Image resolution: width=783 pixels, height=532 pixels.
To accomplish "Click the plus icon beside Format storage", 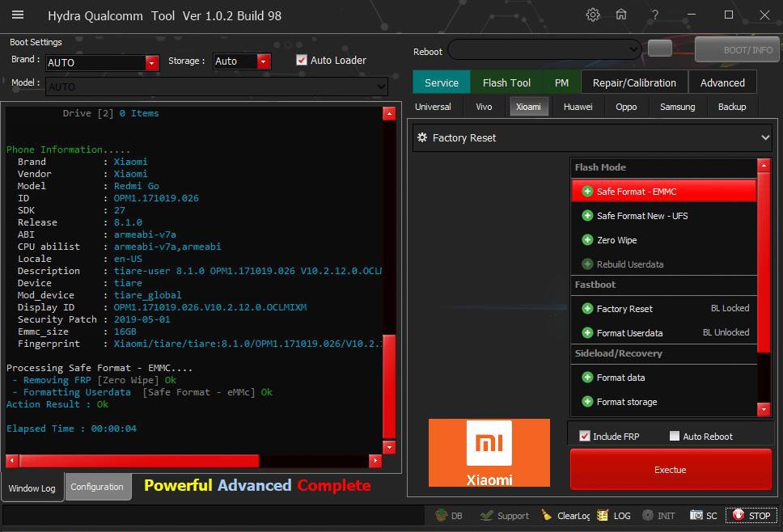I will 587,402.
